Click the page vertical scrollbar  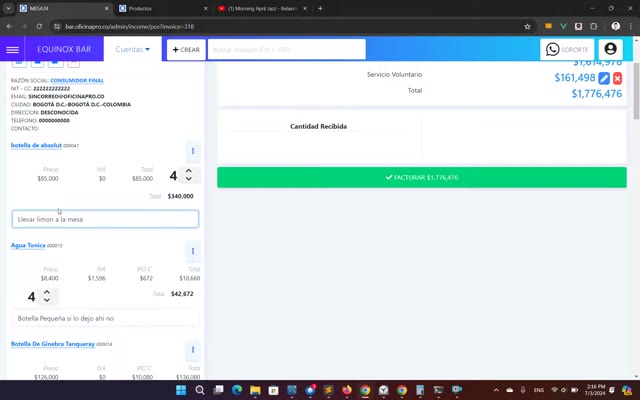point(636,92)
